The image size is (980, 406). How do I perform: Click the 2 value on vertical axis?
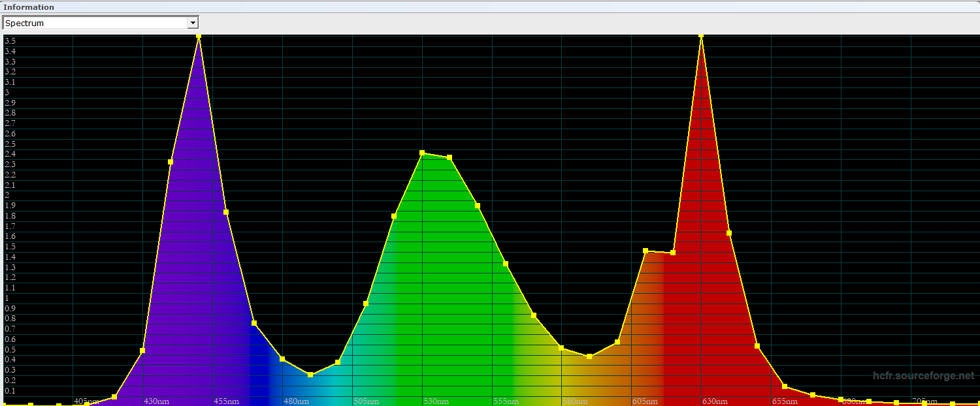(x=7, y=195)
